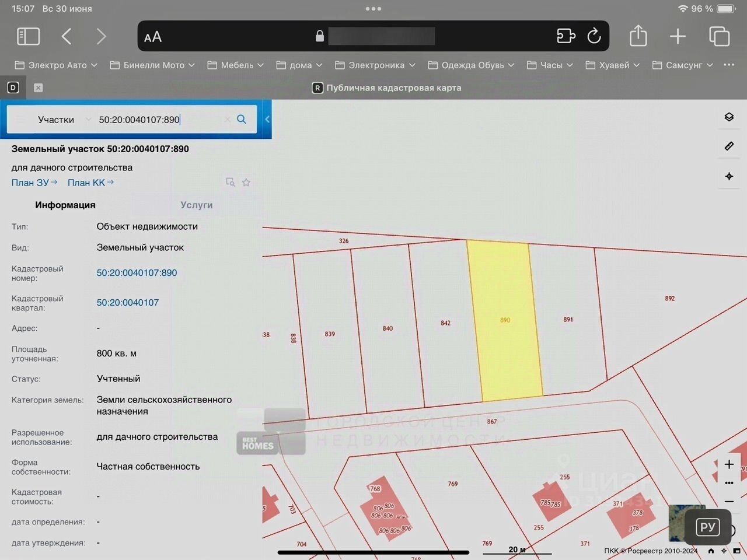The width and height of the screenshot is (747, 560).
Task: Zoom out of the map
Action: [729, 502]
